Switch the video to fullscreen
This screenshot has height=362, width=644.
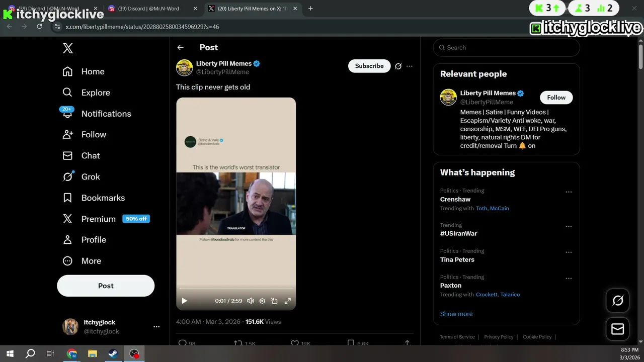tap(288, 301)
